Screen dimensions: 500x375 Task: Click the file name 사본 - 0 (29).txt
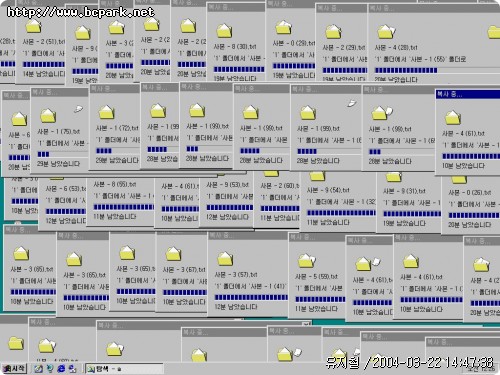[x=294, y=43]
